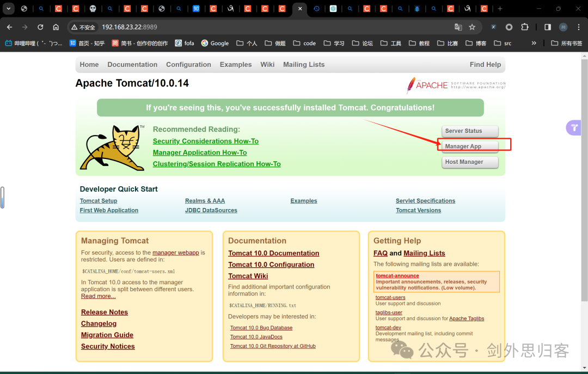Open Wiki in the Tomcat nav bar

point(267,65)
